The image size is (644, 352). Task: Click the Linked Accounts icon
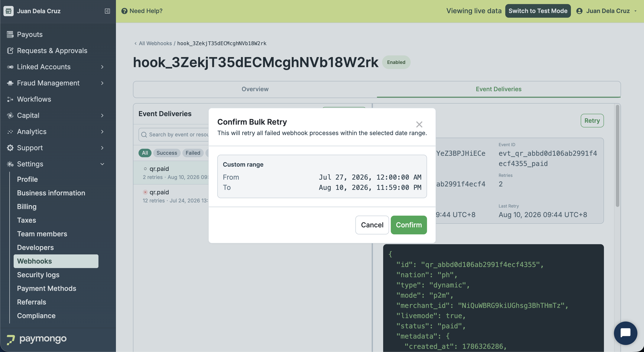click(10, 67)
